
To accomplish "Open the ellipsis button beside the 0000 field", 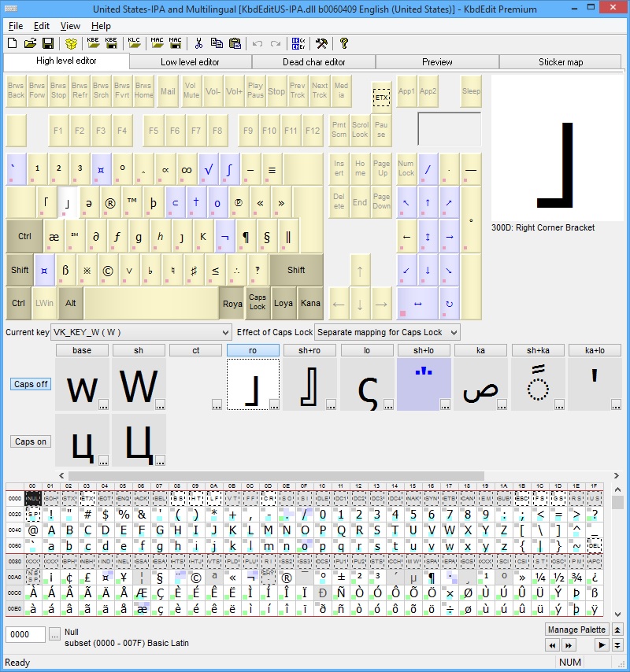I will click(x=54, y=635).
